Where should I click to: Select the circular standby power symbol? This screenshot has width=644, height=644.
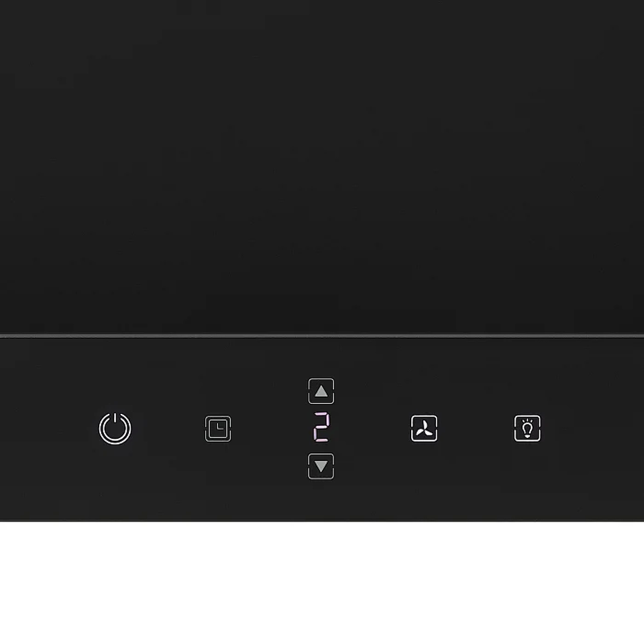tap(115, 429)
